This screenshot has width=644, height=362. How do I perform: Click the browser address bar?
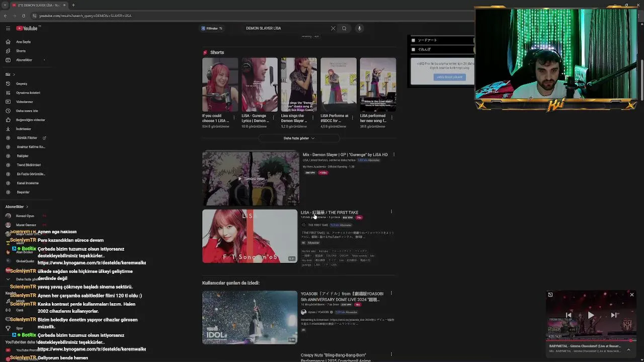click(252, 16)
